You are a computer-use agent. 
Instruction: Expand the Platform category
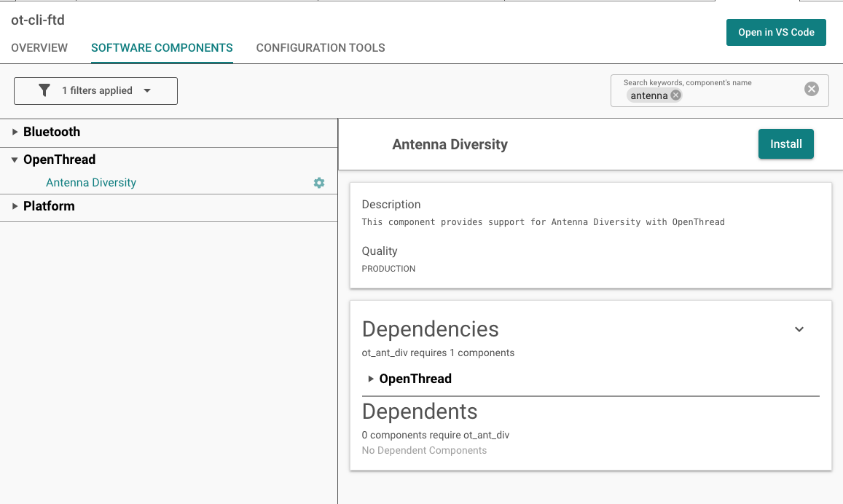[15, 206]
